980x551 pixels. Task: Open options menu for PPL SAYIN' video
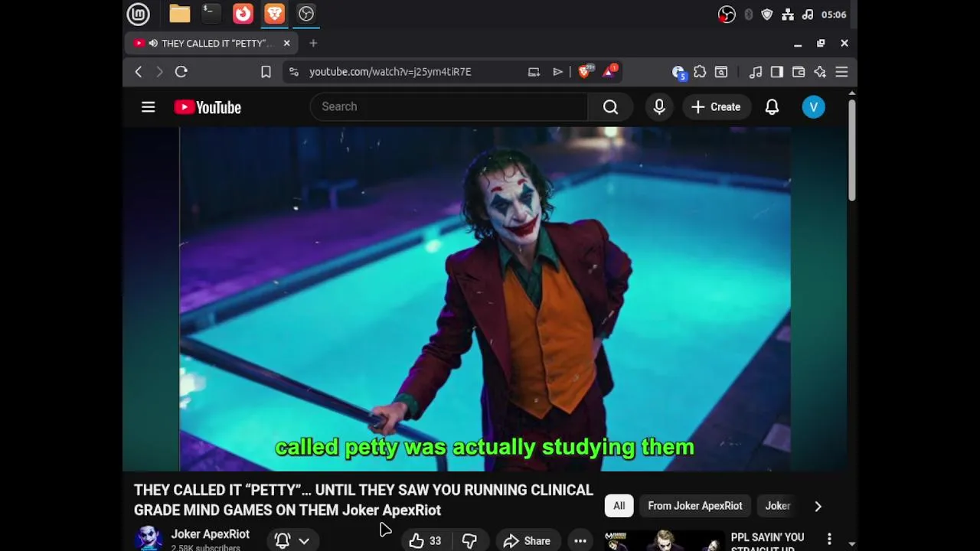829,540
